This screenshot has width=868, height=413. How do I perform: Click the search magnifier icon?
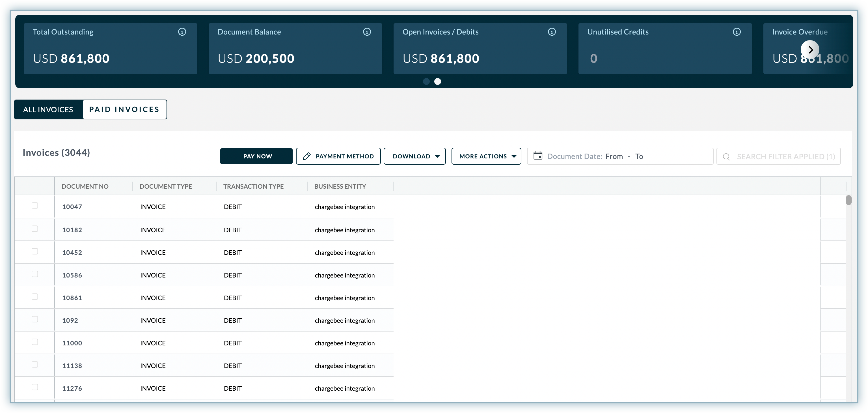tap(726, 157)
